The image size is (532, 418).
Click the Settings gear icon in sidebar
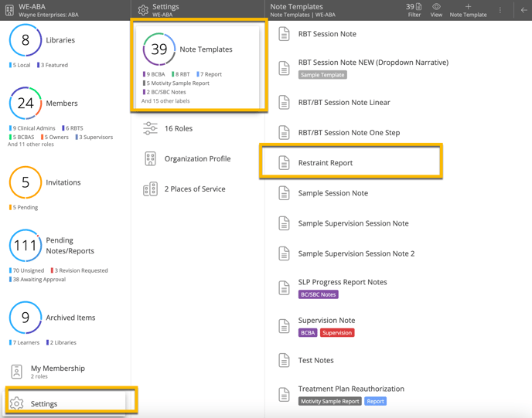coord(16,403)
